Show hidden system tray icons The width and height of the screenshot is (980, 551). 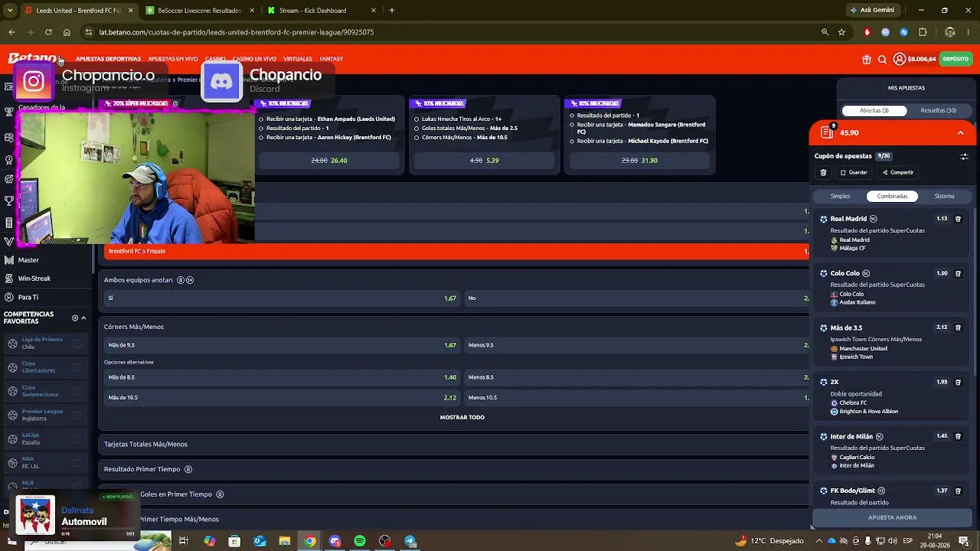pyautogui.click(x=818, y=541)
